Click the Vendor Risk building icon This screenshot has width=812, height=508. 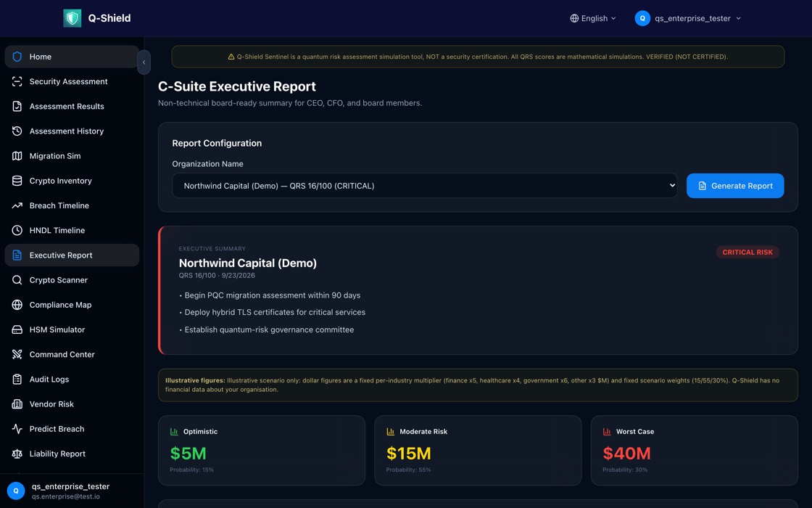pos(17,404)
